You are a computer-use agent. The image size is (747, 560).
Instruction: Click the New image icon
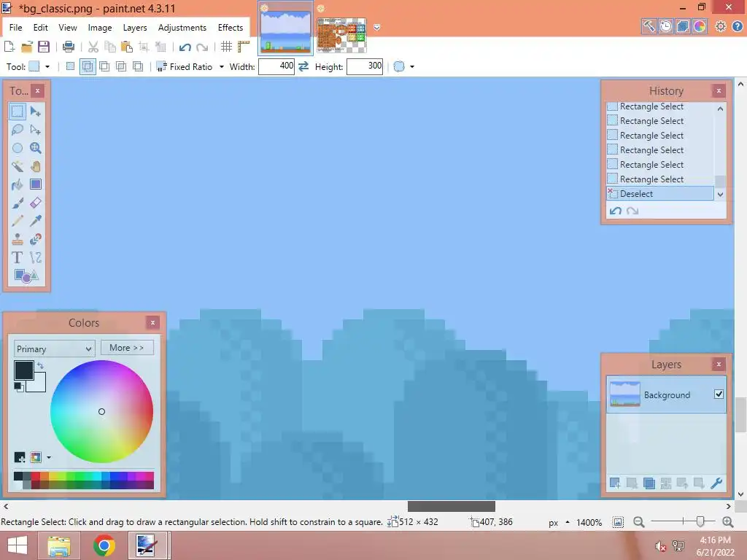[x=9, y=47]
